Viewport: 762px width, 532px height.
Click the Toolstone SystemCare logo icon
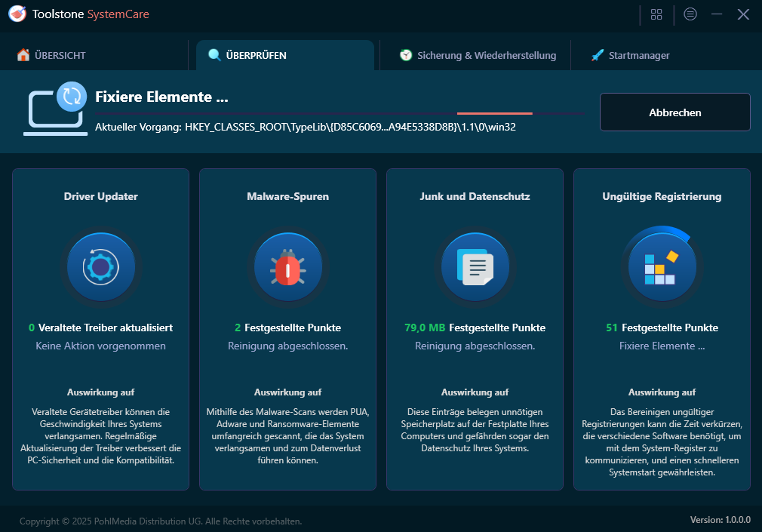tap(17, 14)
